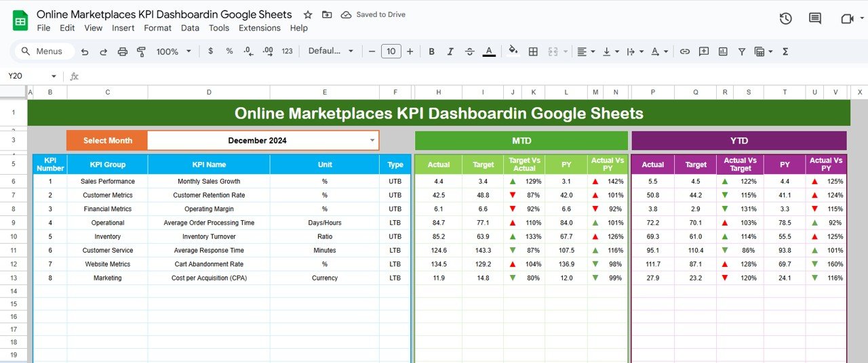The height and width of the screenshot is (363, 868).
Task: Format as percent
Action: point(229,51)
